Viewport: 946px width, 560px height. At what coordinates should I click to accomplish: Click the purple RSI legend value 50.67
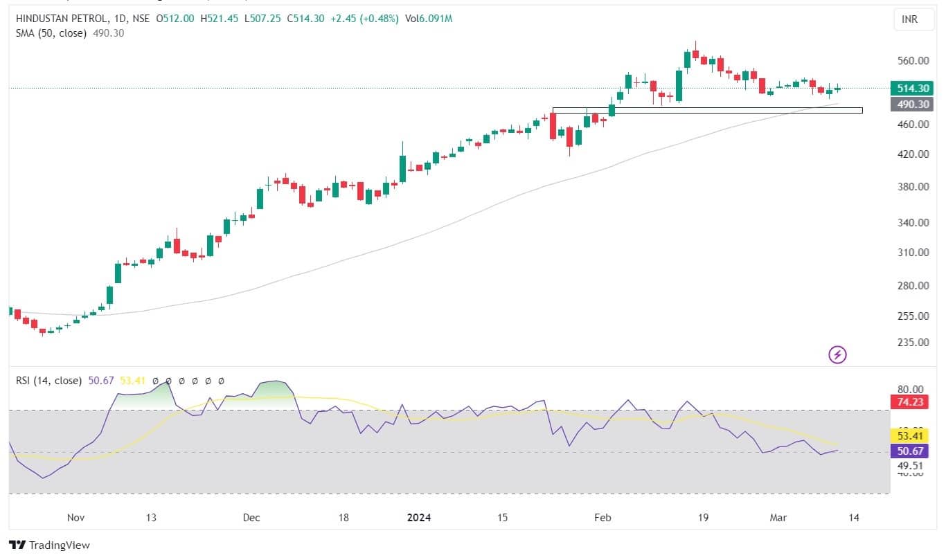[x=101, y=381]
